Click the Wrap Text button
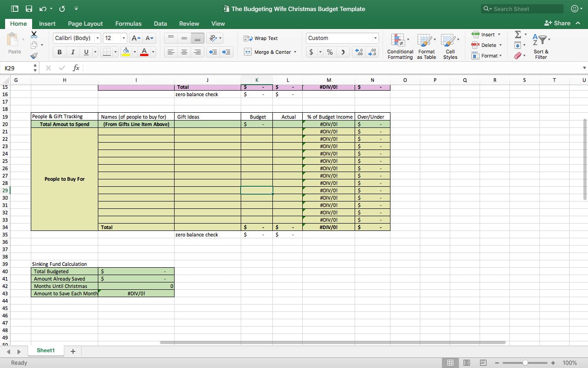 (261, 38)
